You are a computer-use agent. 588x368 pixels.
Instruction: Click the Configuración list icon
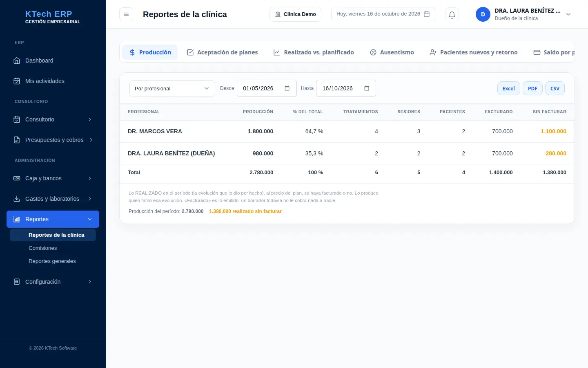(17, 282)
